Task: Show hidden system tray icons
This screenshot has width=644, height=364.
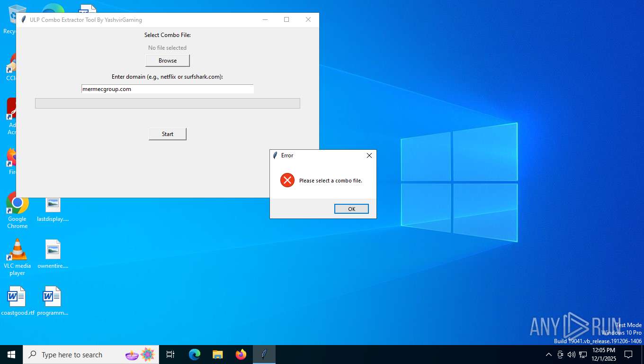Action: click(549, 355)
